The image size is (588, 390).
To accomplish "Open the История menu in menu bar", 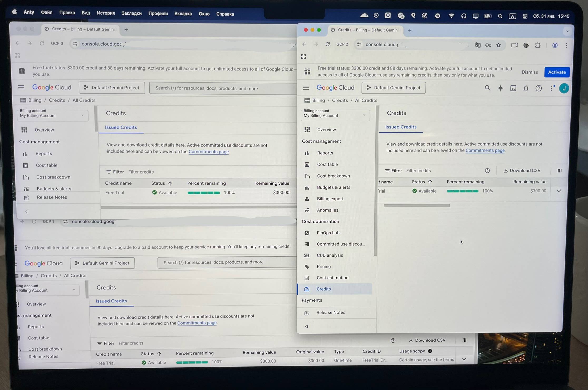I will click(106, 13).
